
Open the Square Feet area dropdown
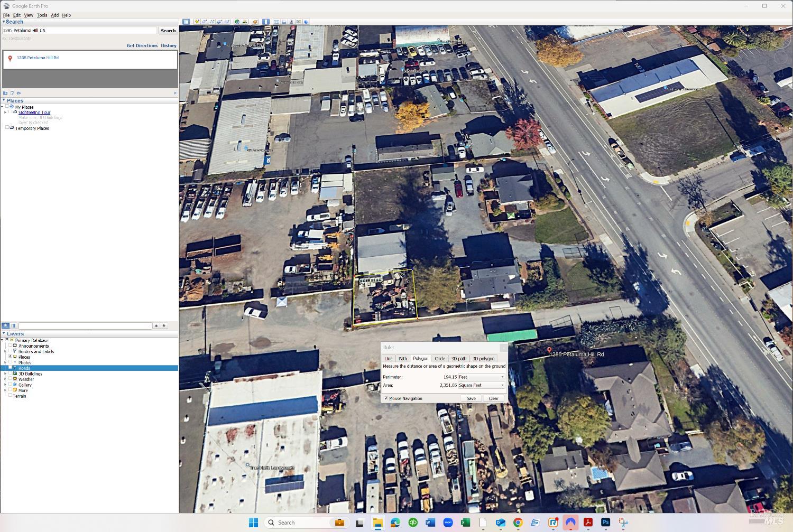point(481,385)
